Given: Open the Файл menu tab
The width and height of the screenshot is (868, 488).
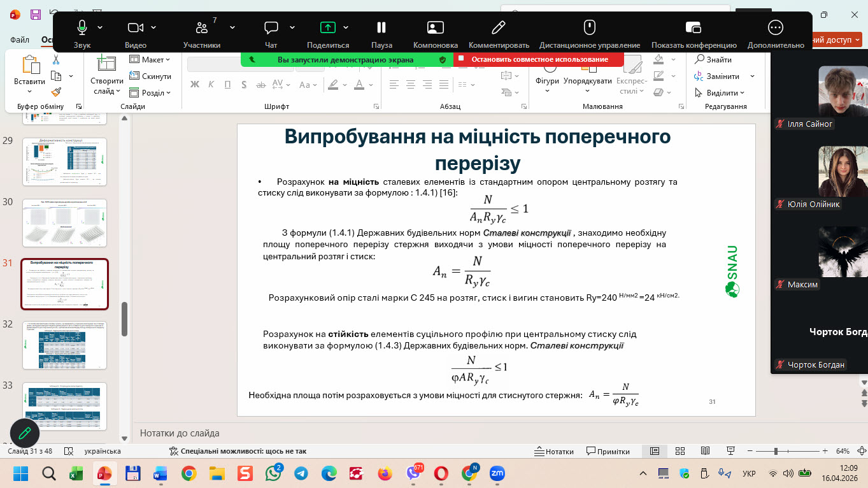Looking at the screenshot, I should [20, 39].
